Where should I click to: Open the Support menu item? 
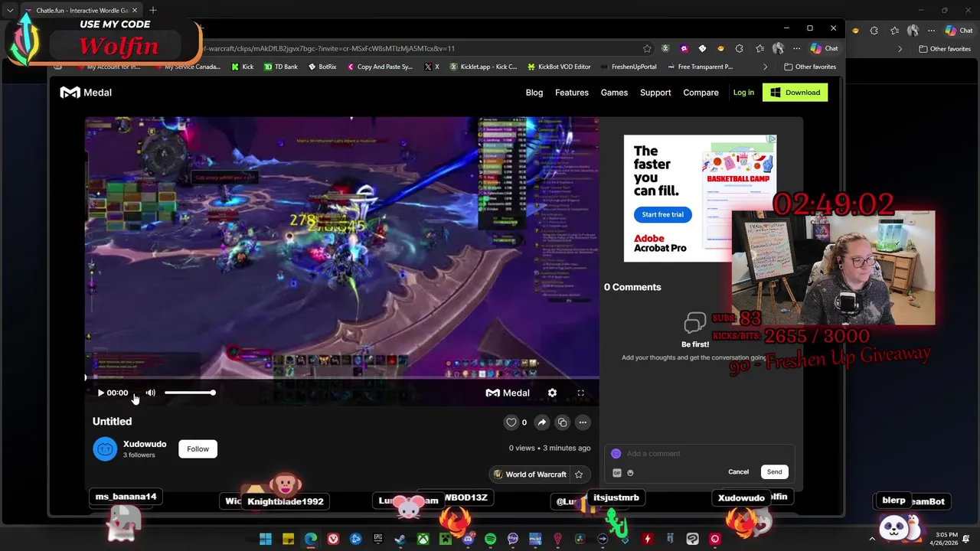655,93
